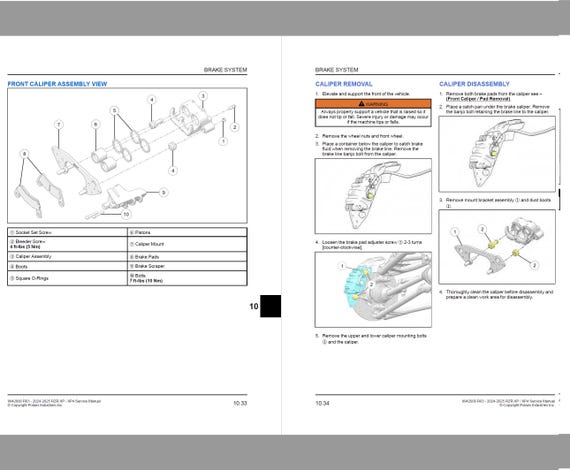Click the black chapter 10 index tab
The width and height of the screenshot is (570, 470).
coord(270,306)
